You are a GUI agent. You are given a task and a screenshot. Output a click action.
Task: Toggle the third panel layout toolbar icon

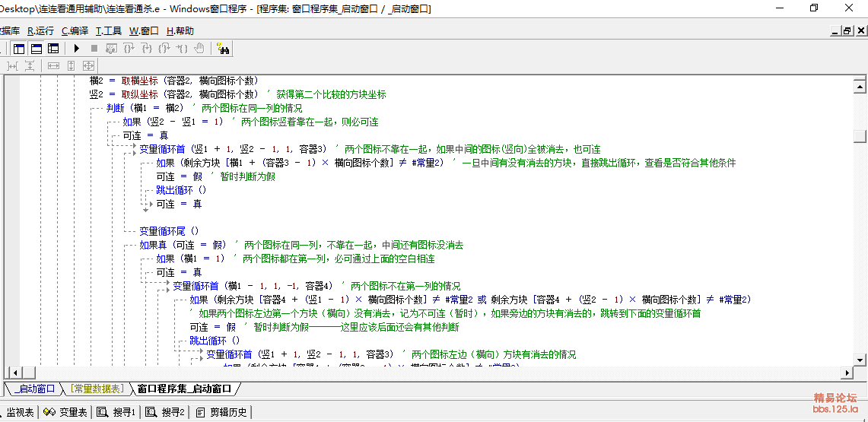(x=53, y=49)
